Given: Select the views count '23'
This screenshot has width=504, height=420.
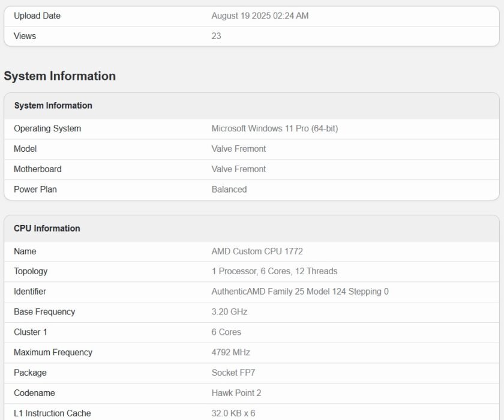Looking at the screenshot, I should (x=216, y=36).
